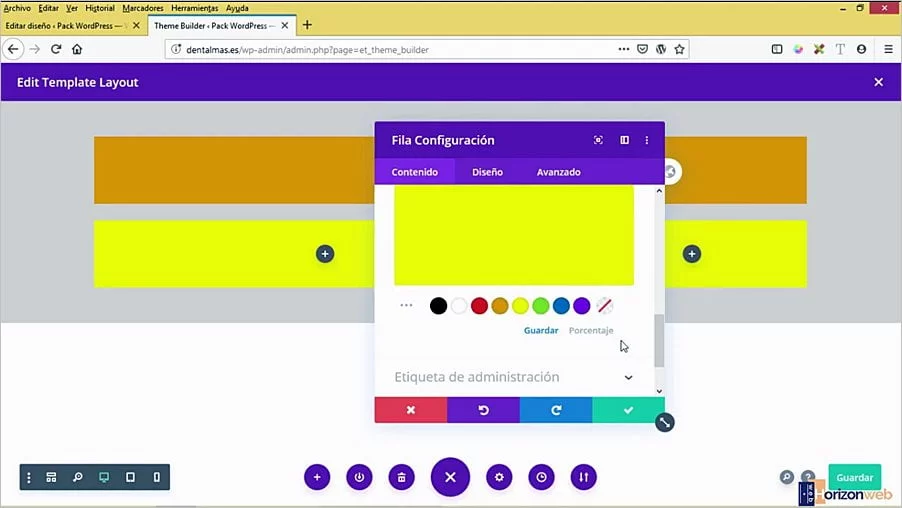Expand Etiqueta de administración section

click(514, 377)
